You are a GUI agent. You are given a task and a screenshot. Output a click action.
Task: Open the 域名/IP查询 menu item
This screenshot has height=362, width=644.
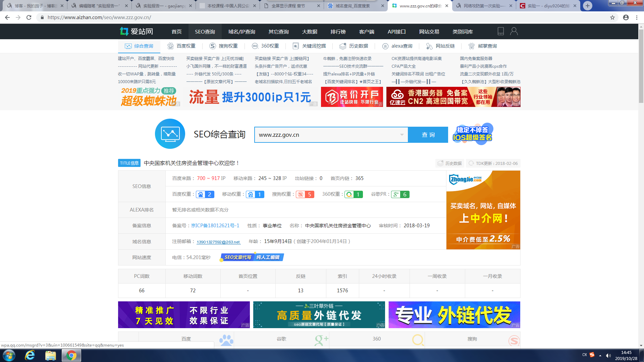click(x=241, y=32)
